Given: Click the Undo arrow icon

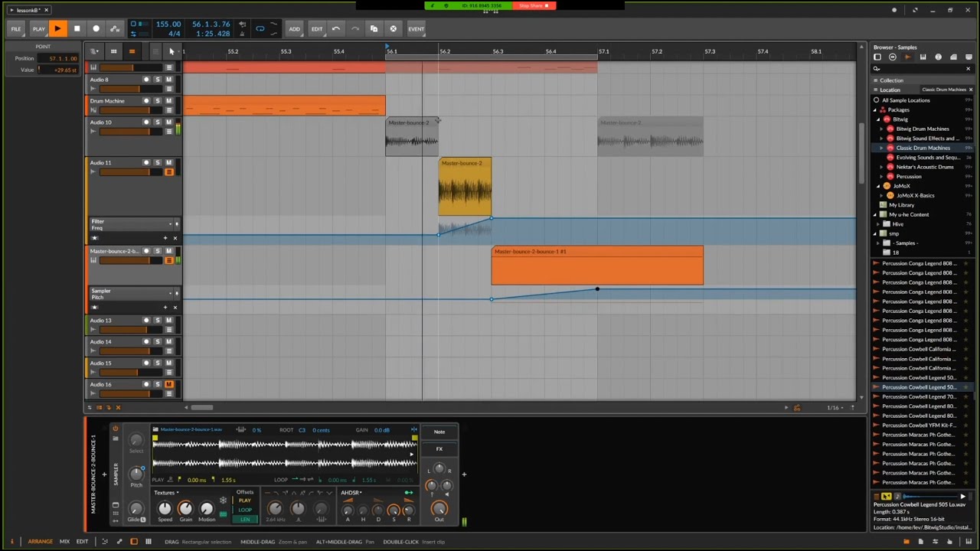Looking at the screenshot, I should [335, 29].
